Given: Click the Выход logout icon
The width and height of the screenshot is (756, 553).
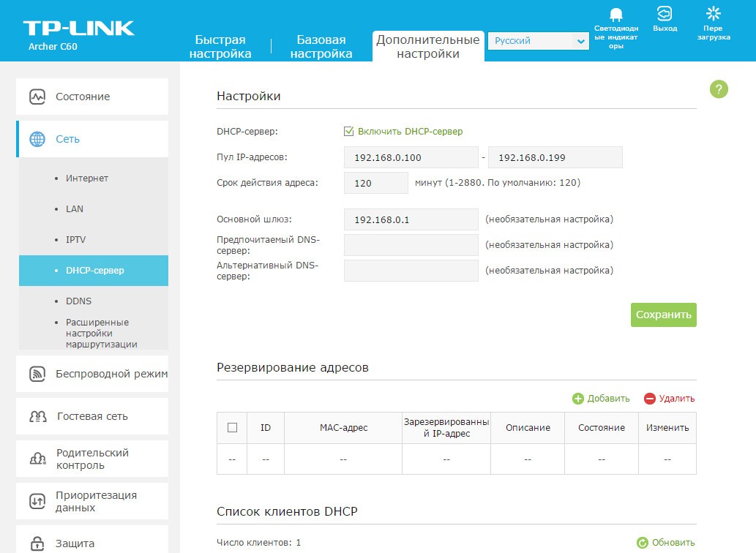Looking at the screenshot, I should pos(664,14).
